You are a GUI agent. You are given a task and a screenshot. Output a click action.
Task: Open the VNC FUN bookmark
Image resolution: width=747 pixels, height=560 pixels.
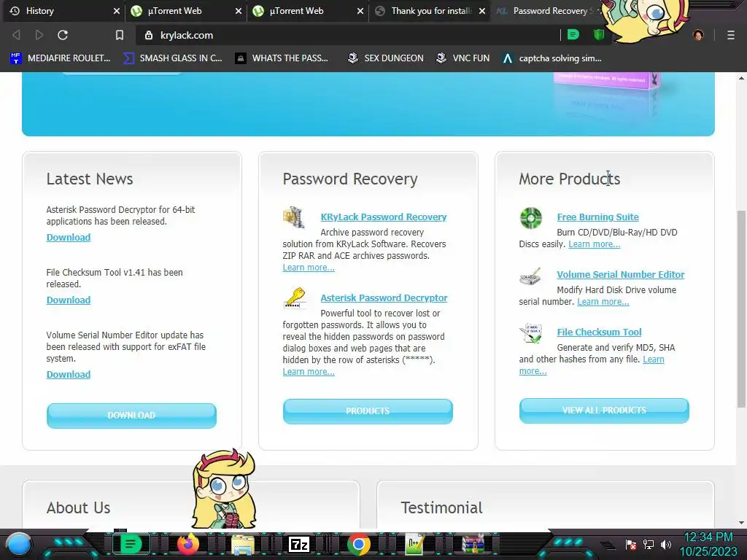click(463, 58)
